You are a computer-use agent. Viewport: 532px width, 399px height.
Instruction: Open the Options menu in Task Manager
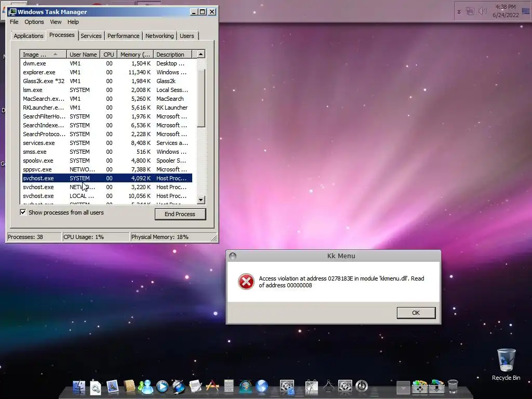point(34,22)
